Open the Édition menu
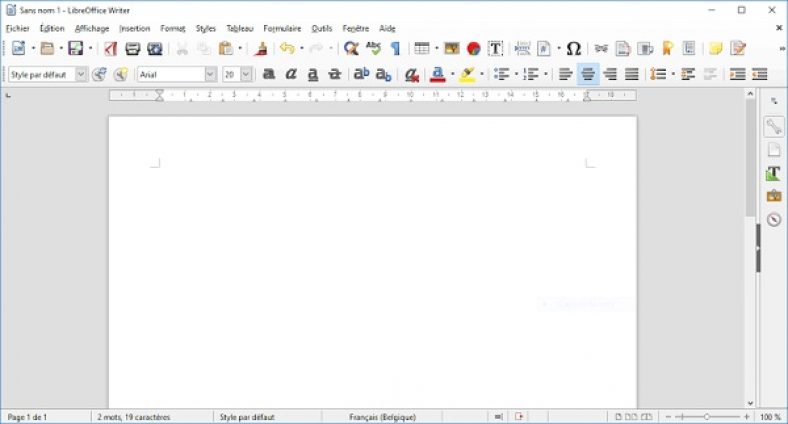Image resolution: width=788 pixels, height=424 pixels. 52,29
